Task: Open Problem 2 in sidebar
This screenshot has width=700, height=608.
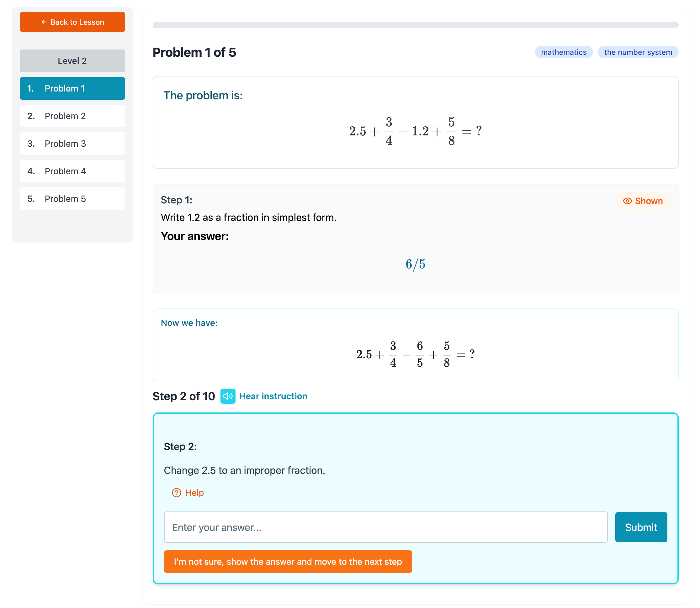Action: tap(72, 116)
